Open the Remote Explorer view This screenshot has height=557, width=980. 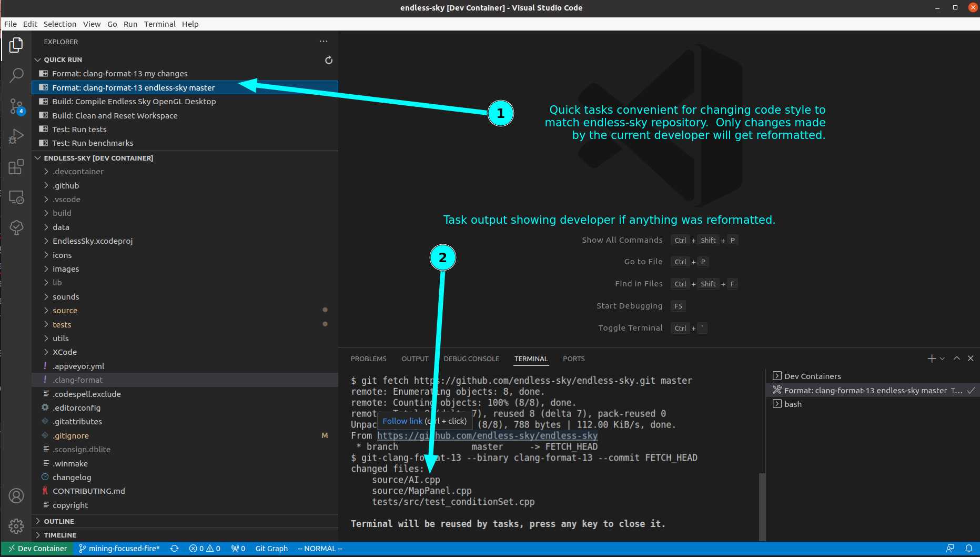[16, 197]
